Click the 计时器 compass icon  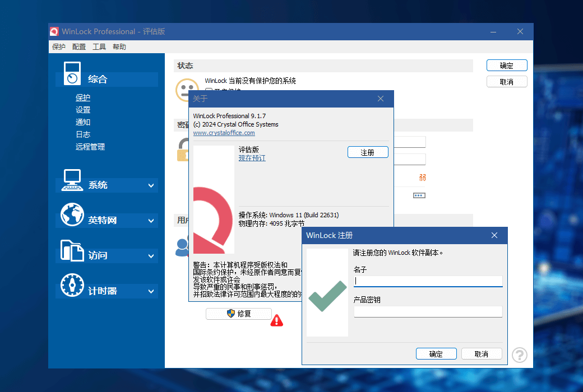coord(72,285)
